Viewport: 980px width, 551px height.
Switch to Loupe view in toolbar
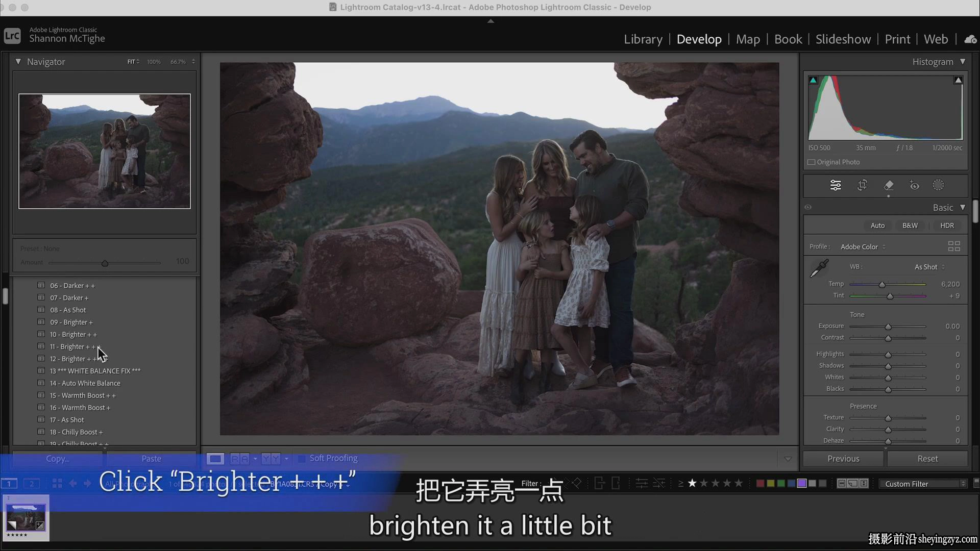215,459
